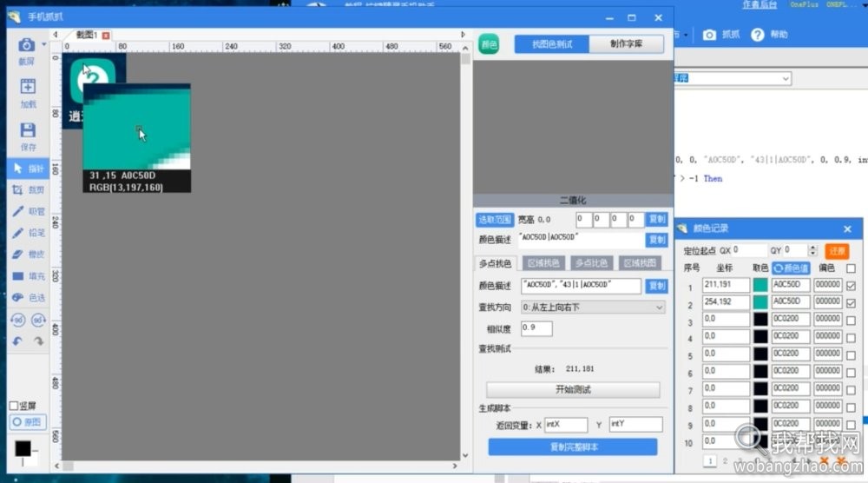Click the 相似度 input field

click(x=536, y=328)
